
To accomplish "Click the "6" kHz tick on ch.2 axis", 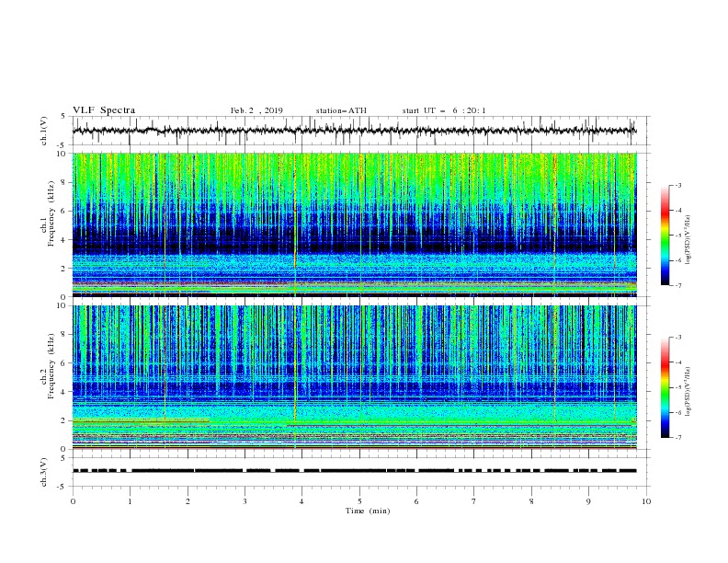I will pos(64,362).
